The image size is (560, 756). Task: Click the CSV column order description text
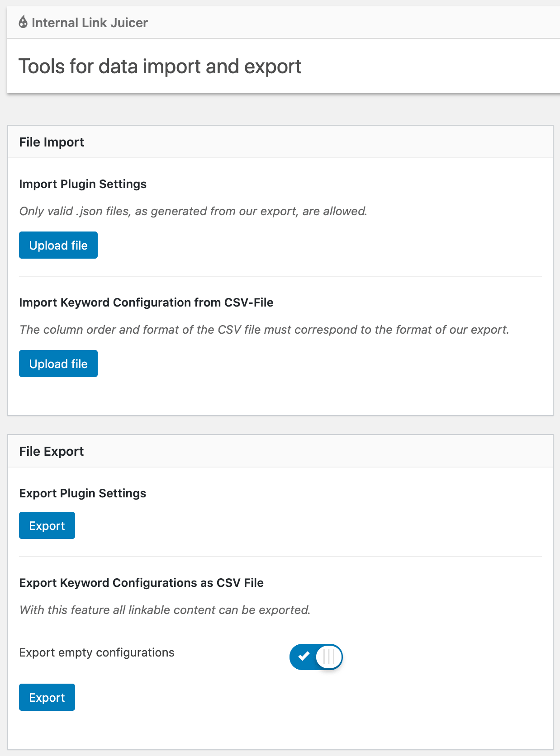tap(264, 330)
